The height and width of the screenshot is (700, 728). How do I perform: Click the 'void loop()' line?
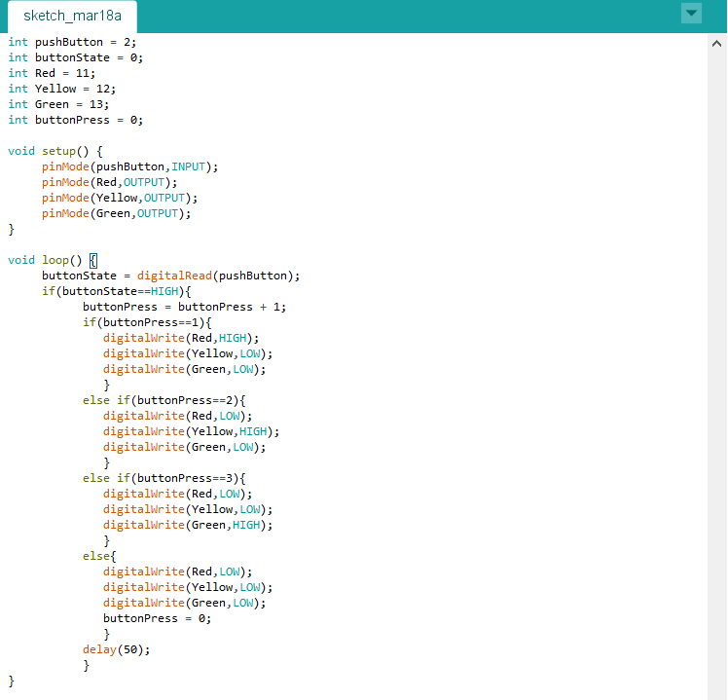[53, 260]
